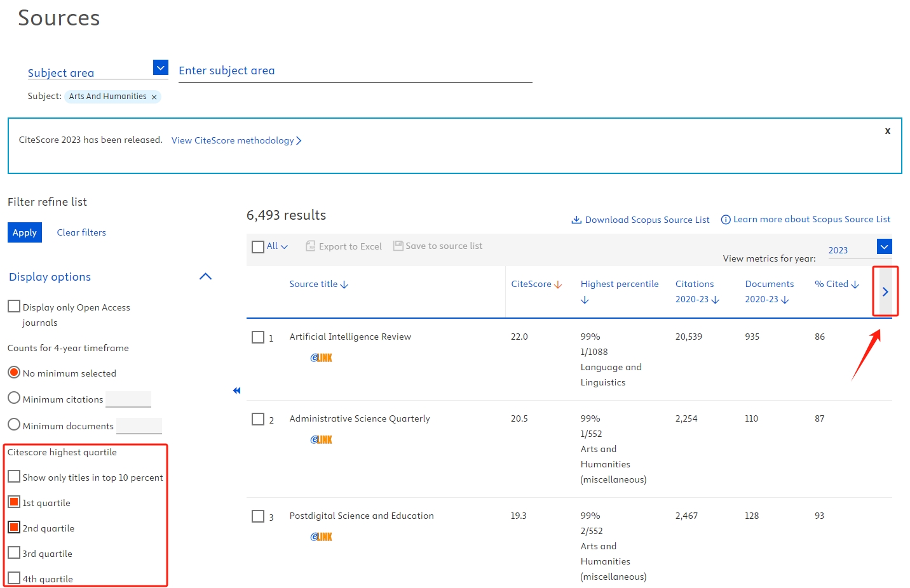Click the @LINK icon under Artificial Intelligence Review
The height and width of the screenshot is (588, 910).
click(x=321, y=357)
